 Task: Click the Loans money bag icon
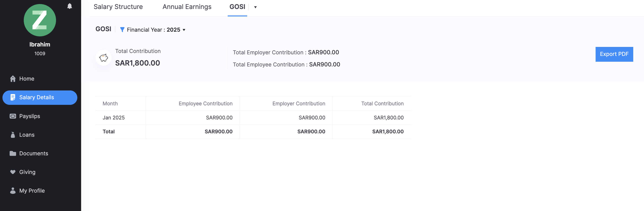tap(13, 135)
